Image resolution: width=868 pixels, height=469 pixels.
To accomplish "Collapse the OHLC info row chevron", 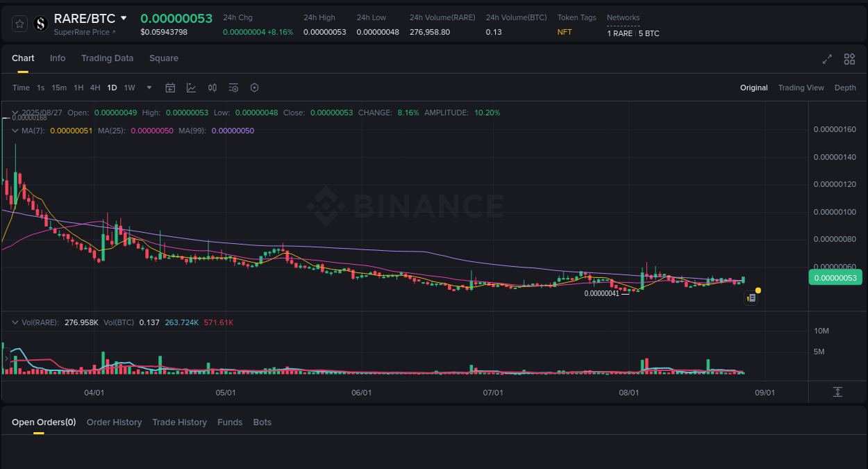I will (15, 112).
